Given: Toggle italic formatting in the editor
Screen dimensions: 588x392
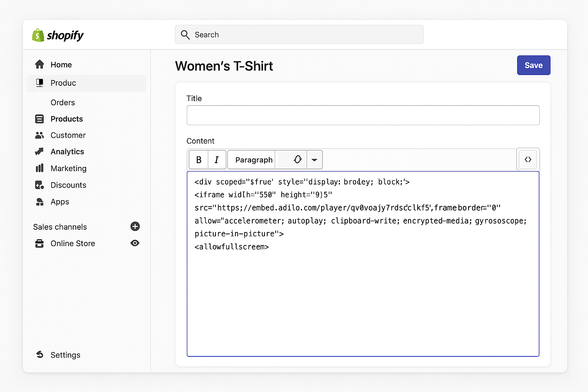Looking at the screenshot, I should click(217, 160).
